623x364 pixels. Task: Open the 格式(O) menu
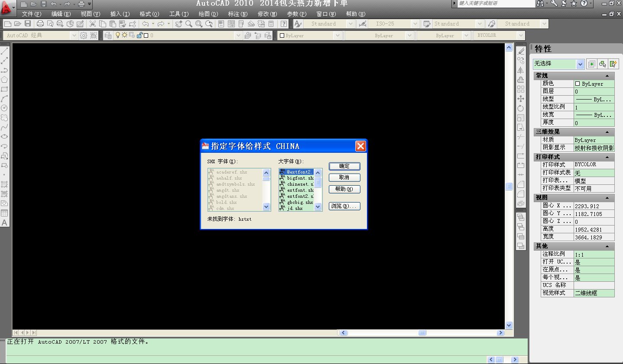[x=149, y=14]
